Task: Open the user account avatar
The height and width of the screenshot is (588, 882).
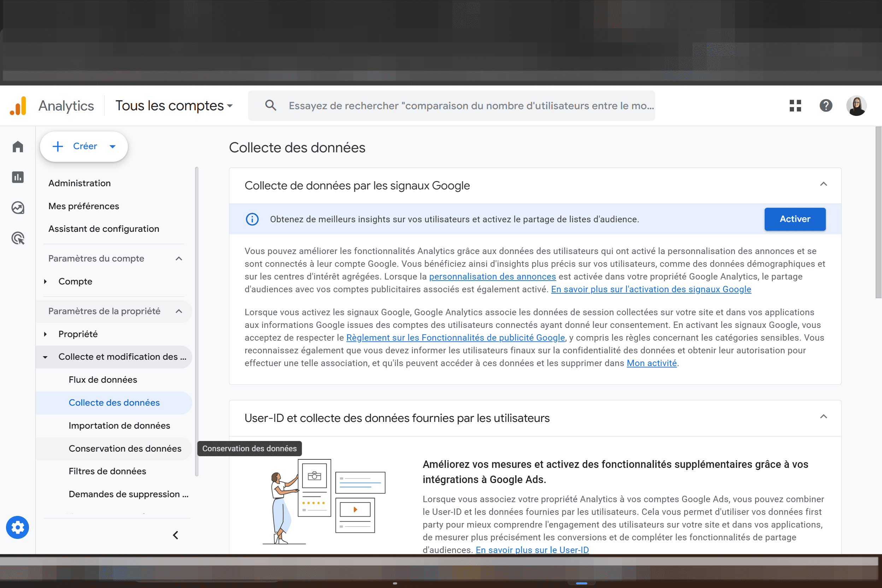Action: point(857,106)
